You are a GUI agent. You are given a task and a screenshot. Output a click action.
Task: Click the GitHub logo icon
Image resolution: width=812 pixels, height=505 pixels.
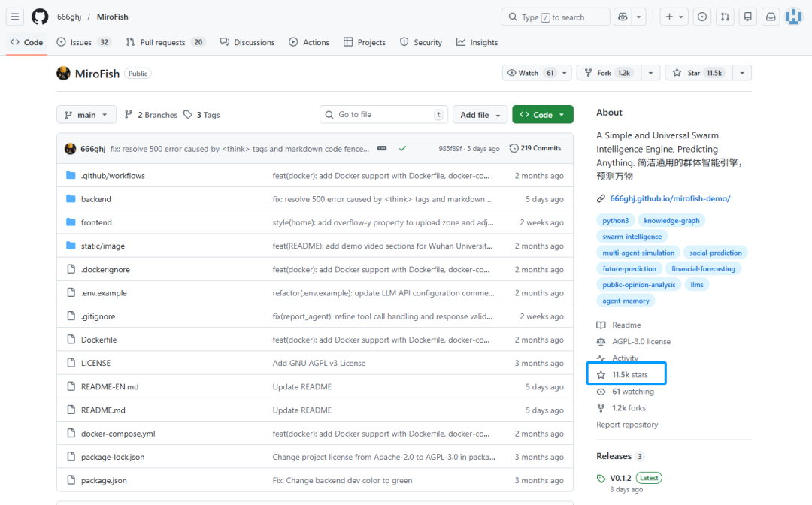40,17
